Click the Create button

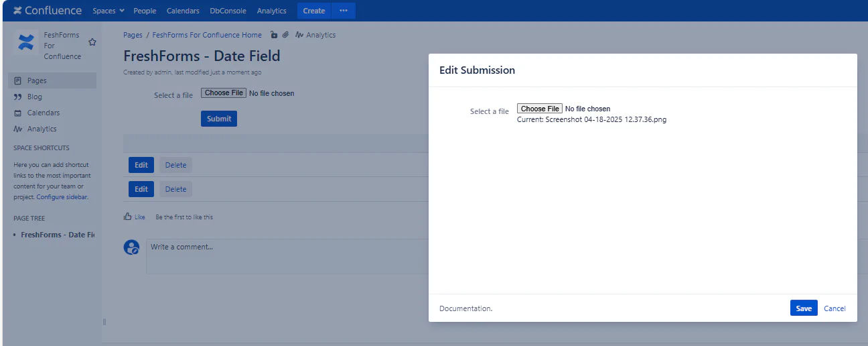[313, 11]
